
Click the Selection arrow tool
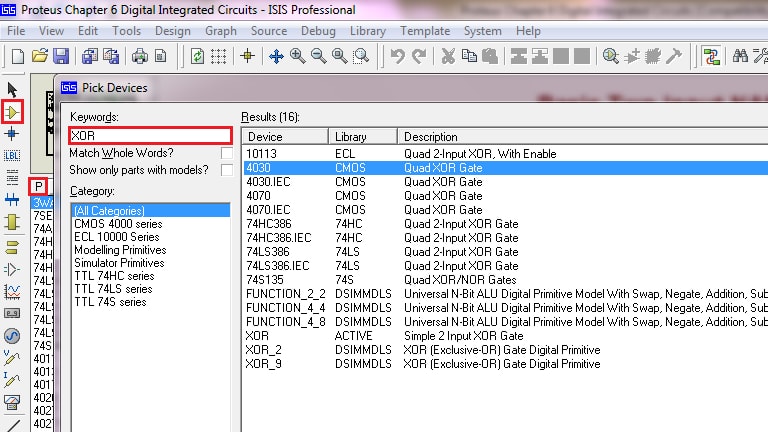coord(13,91)
